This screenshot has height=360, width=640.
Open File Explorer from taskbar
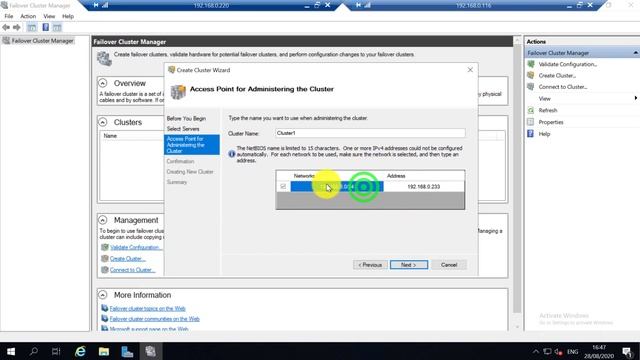(104, 351)
